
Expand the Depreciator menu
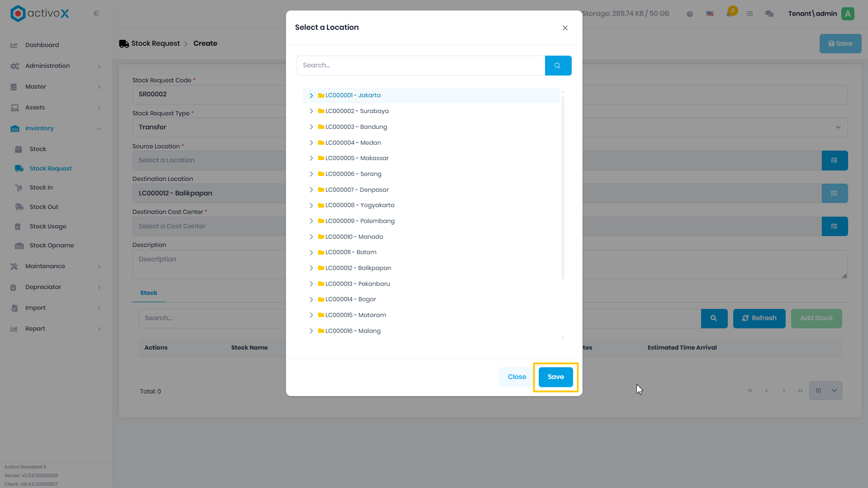coord(55,287)
